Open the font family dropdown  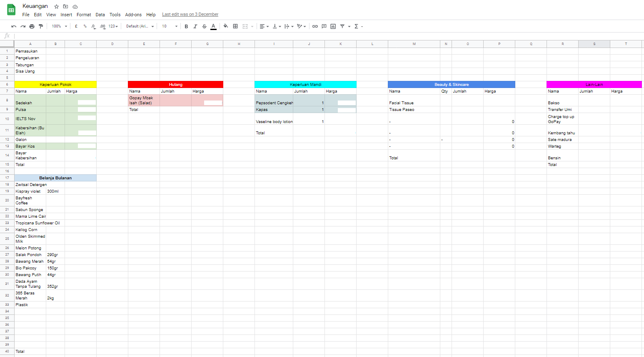pyautogui.click(x=140, y=26)
